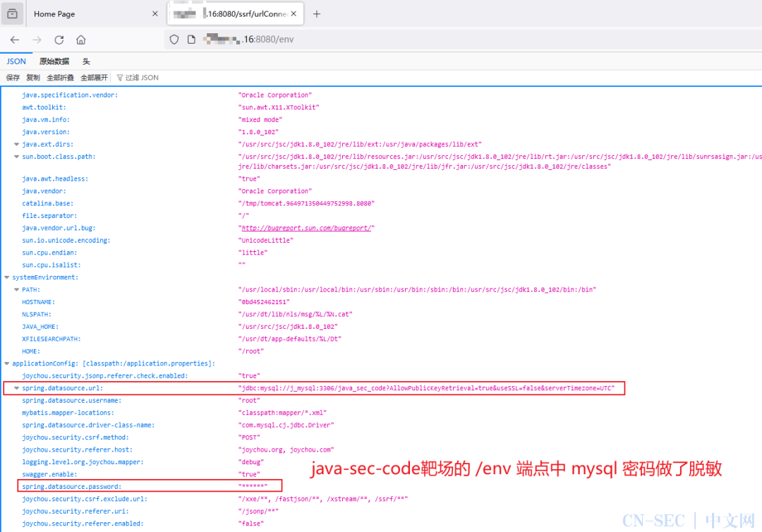Select the joychou.security.referer.uri key
Viewport: 762px width, 532px height.
click(x=75, y=512)
